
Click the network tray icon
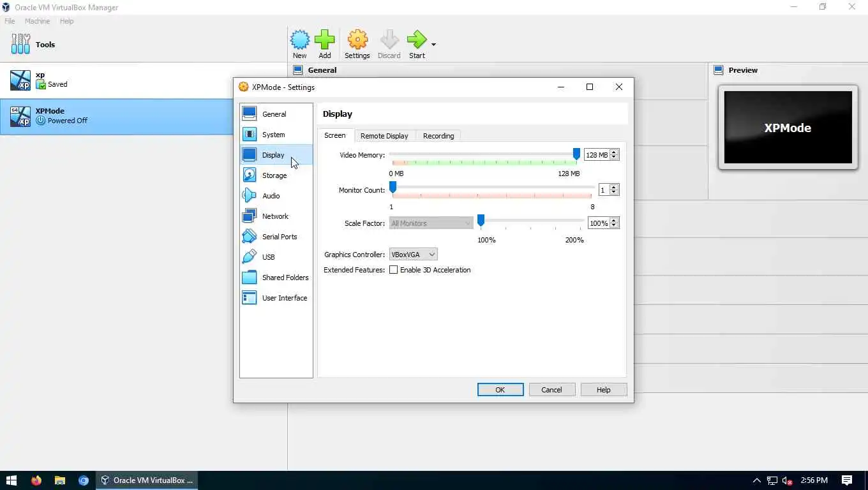(x=772, y=480)
